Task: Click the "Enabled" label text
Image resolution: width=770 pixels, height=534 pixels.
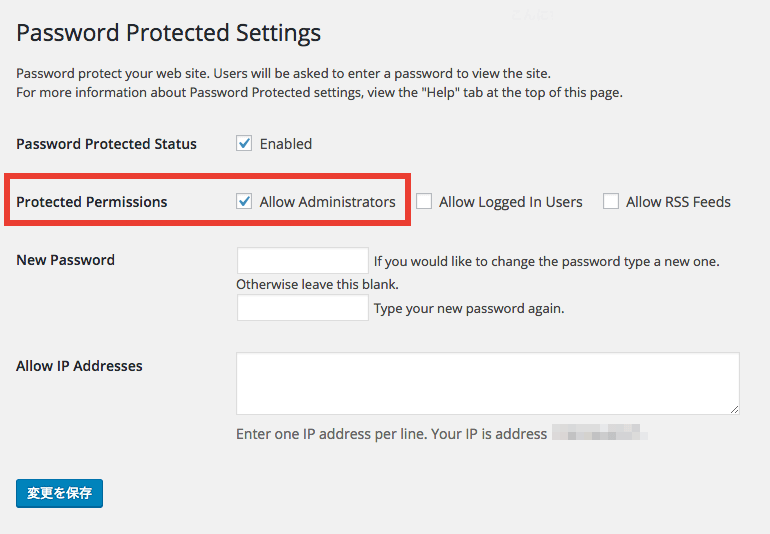Action: (x=286, y=144)
